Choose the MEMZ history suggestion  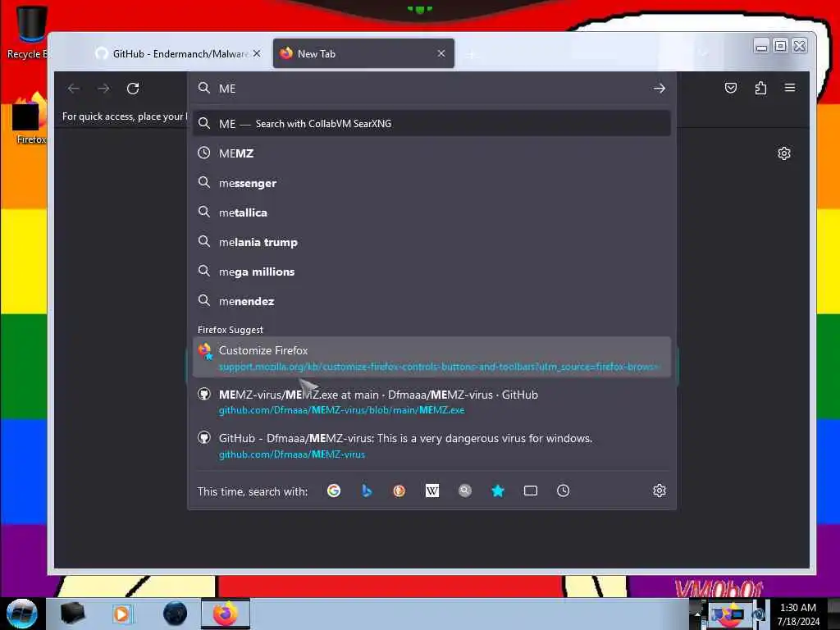431,153
